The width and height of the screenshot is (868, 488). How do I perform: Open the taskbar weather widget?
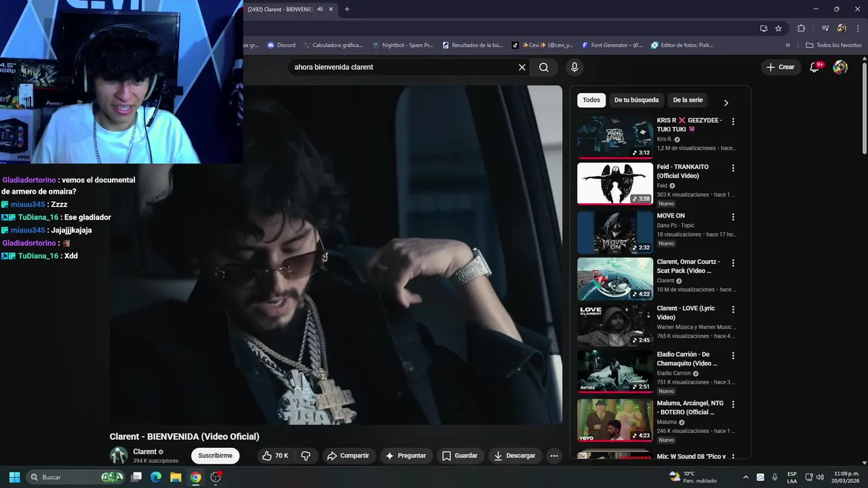pyautogui.click(x=692, y=477)
